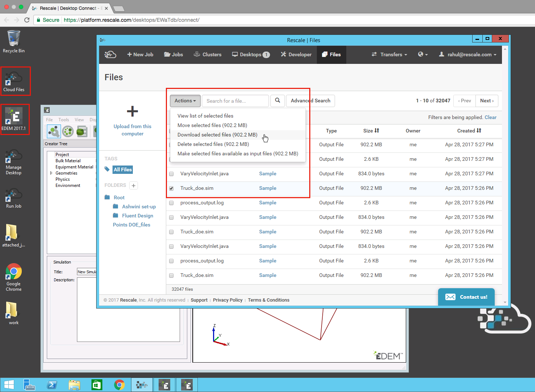Click the Chrome icon in the taskbar
Viewport: 535px width, 392px height.
(119, 385)
